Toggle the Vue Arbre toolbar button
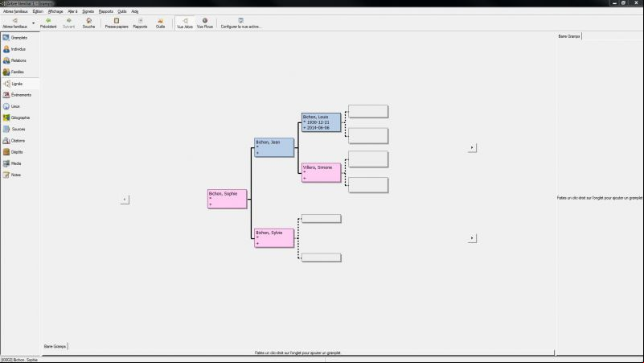 coord(185,23)
